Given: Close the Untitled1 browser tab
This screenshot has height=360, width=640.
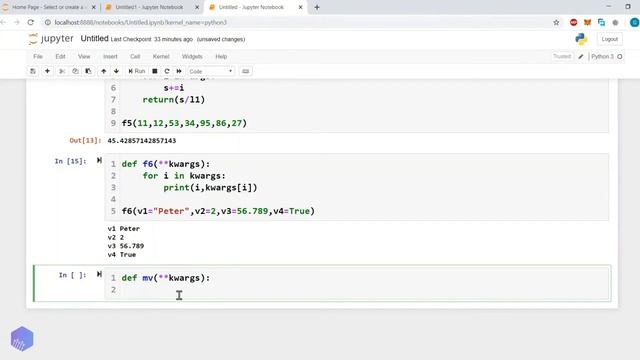Looking at the screenshot, I should point(197,7).
